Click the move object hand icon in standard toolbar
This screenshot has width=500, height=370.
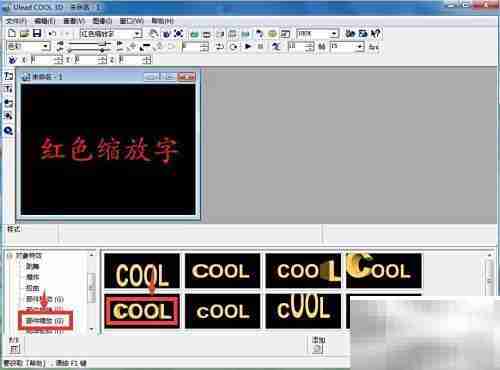click(x=153, y=33)
